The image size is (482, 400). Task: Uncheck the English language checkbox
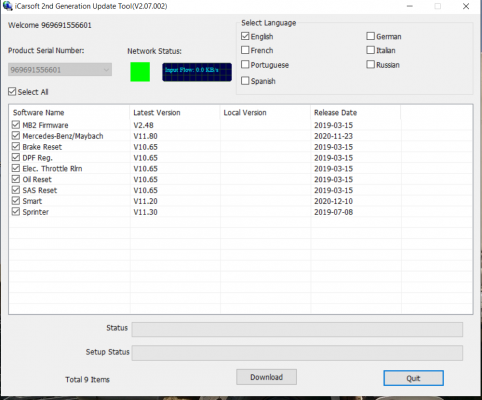point(245,36)
